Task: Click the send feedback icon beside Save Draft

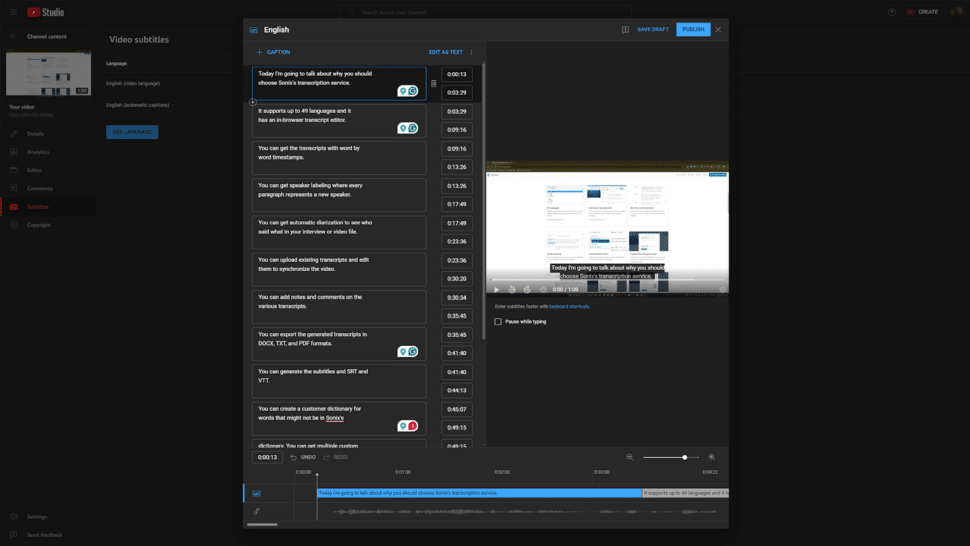Action: tap(625, 30)
